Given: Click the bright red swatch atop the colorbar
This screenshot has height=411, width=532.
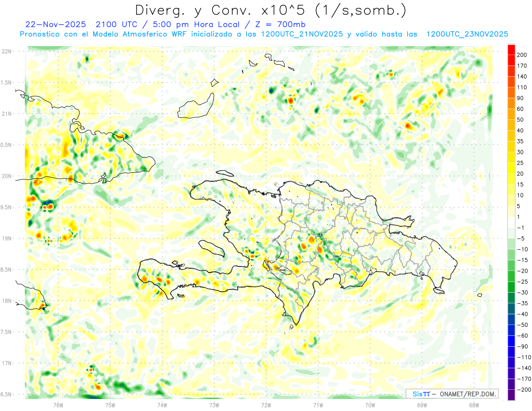Looking at the screenshot, I should point(511,50).
